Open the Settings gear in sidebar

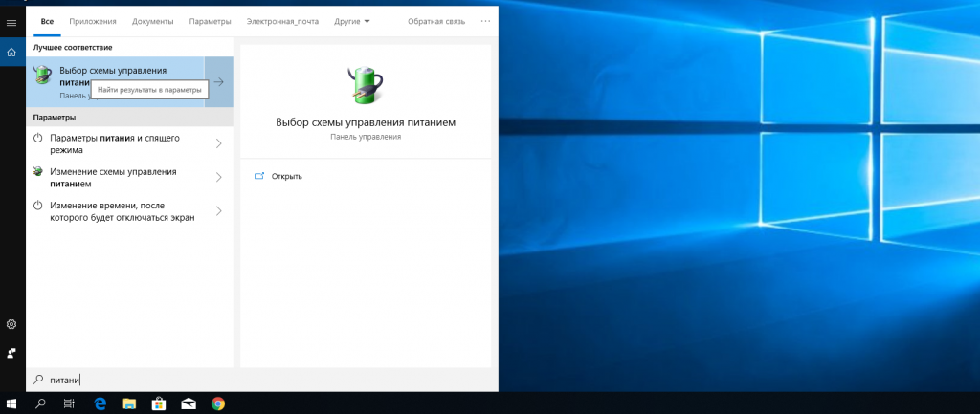[x=11, y=325]
